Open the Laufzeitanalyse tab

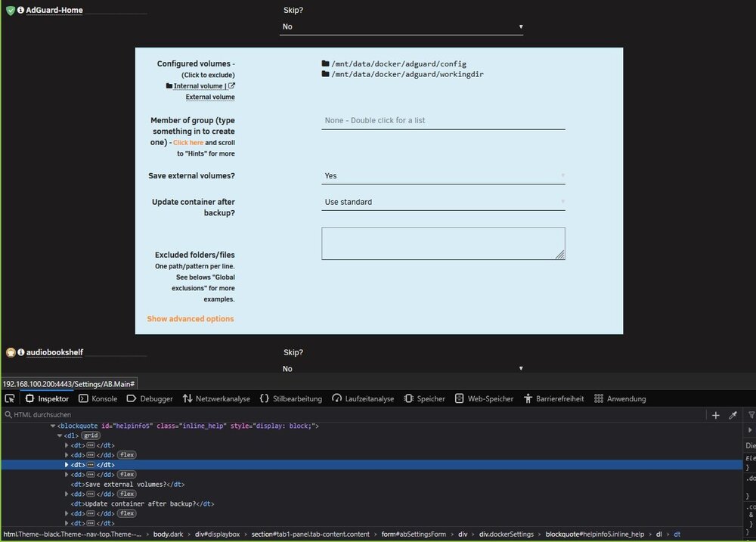(x=363, y=399)
